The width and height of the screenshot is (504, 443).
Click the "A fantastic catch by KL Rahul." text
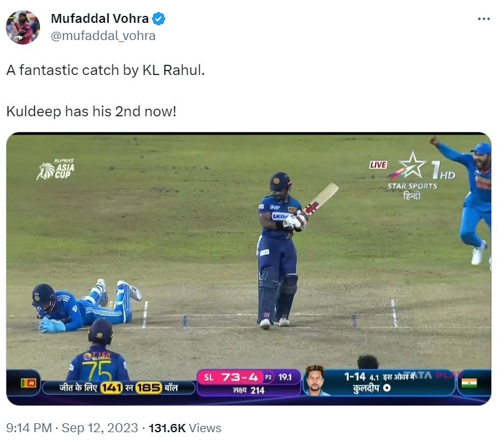pos(106,70)
